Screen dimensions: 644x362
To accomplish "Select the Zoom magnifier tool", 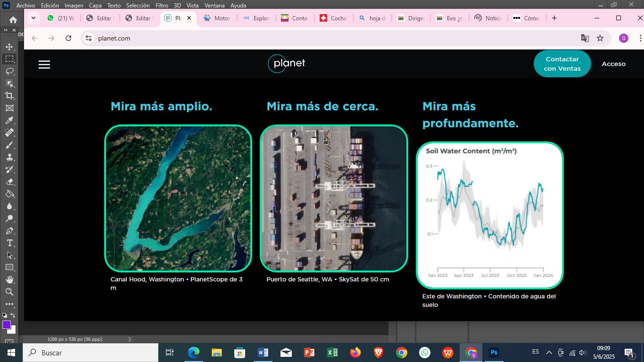I will (9, 292).
